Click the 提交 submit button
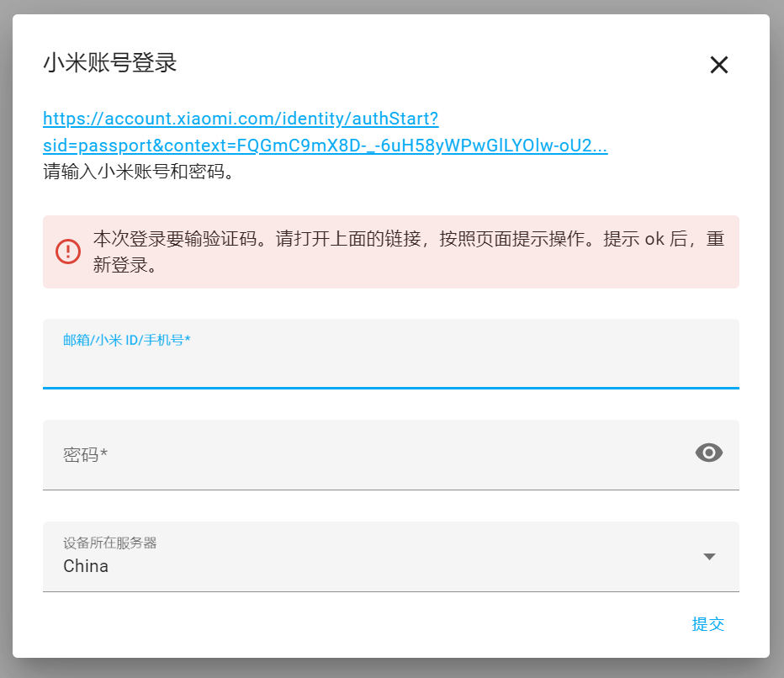 pos(708,624)
